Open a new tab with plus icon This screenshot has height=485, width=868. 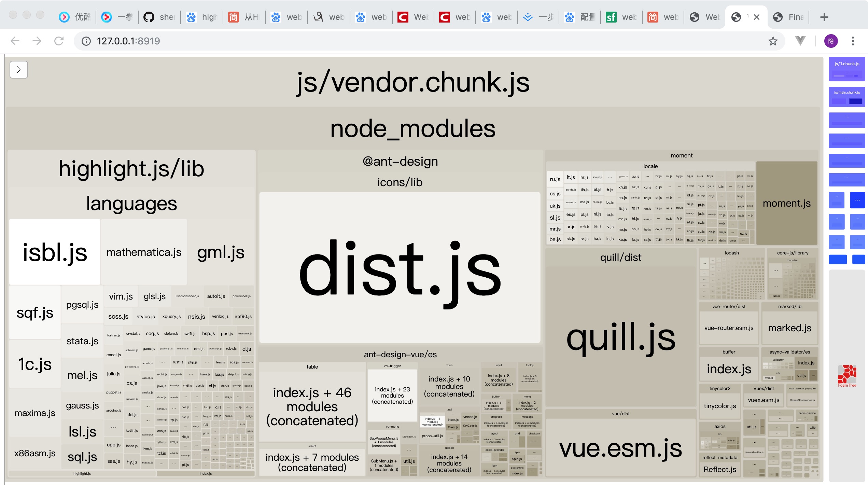coord(824,17)
